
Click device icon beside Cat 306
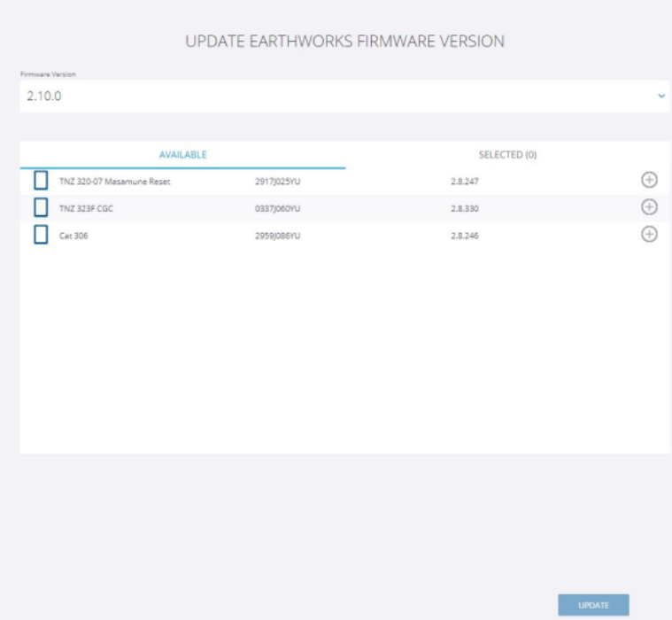click(x=41, y=236)
